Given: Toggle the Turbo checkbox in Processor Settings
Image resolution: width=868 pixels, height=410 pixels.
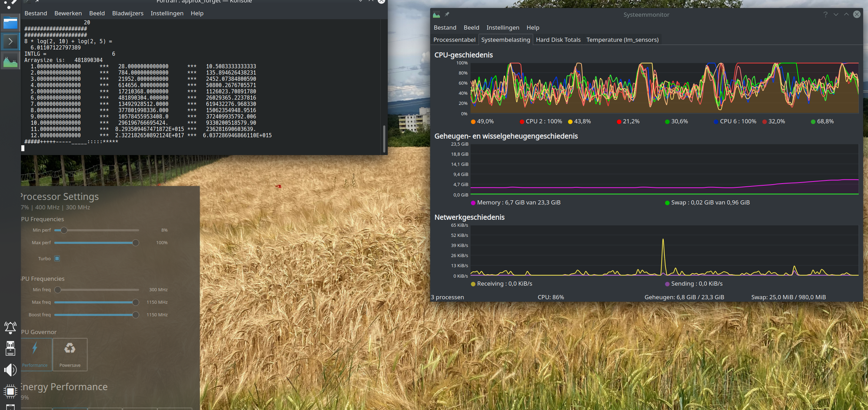Looking at the screenshot, I should [x=57, y=258].
